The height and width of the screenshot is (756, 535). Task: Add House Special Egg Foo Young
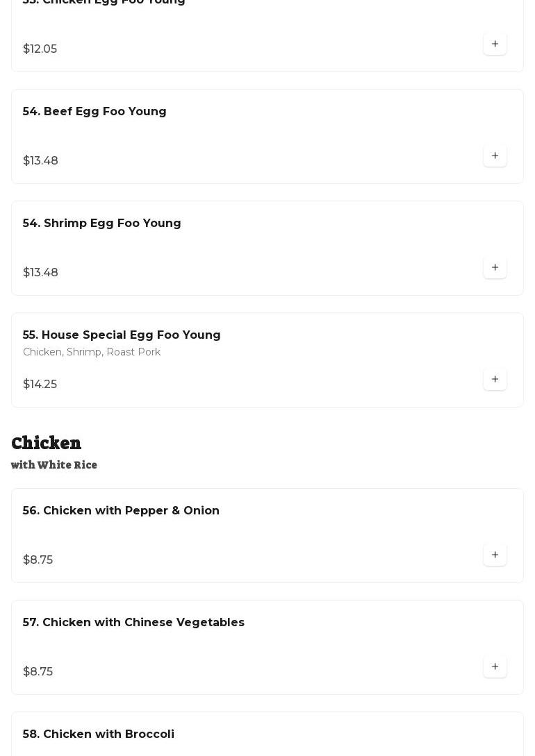tap(495, 379)
